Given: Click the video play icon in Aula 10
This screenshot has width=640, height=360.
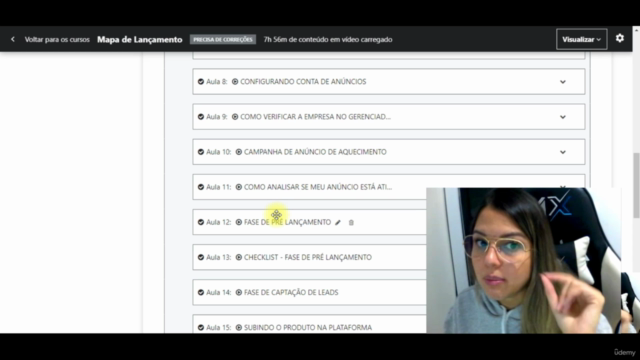Looking at the screenshot, I should coord(239,152).
